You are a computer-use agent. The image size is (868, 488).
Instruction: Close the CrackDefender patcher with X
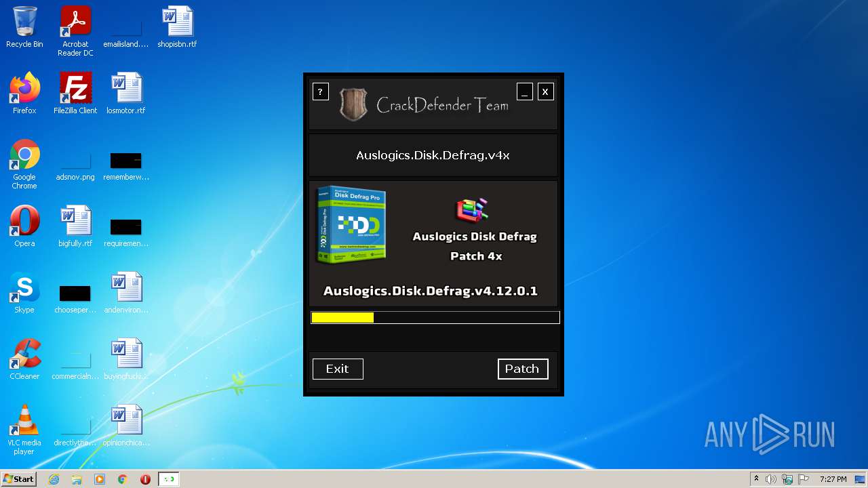coord(546,91)
